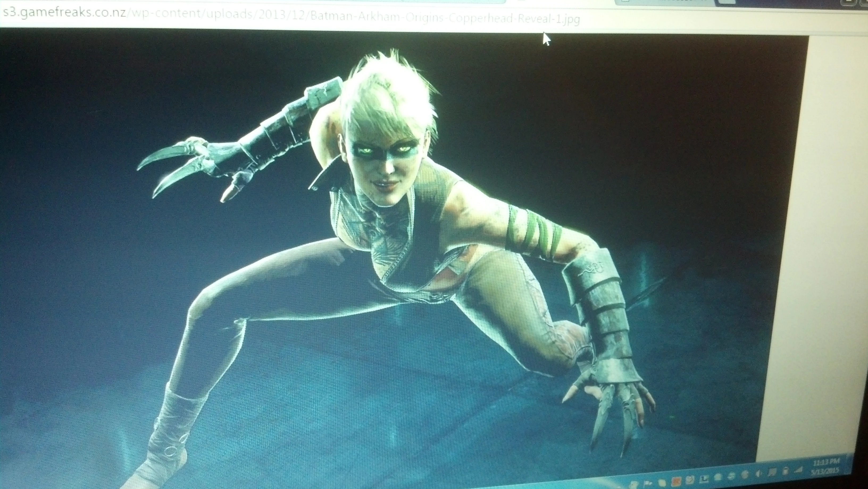
Task: Click the round tray icon left of speaker
Action: coord(745,475)
